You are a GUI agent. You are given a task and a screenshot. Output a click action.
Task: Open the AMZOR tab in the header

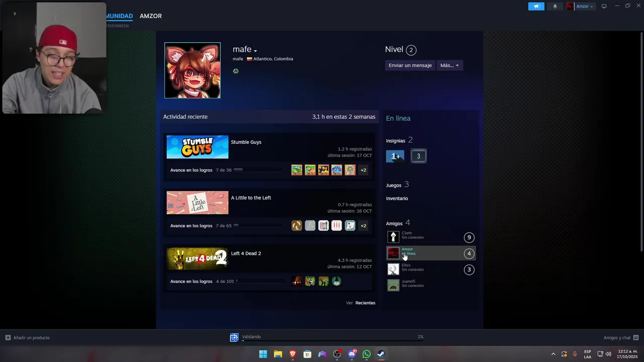coord(151,16)
